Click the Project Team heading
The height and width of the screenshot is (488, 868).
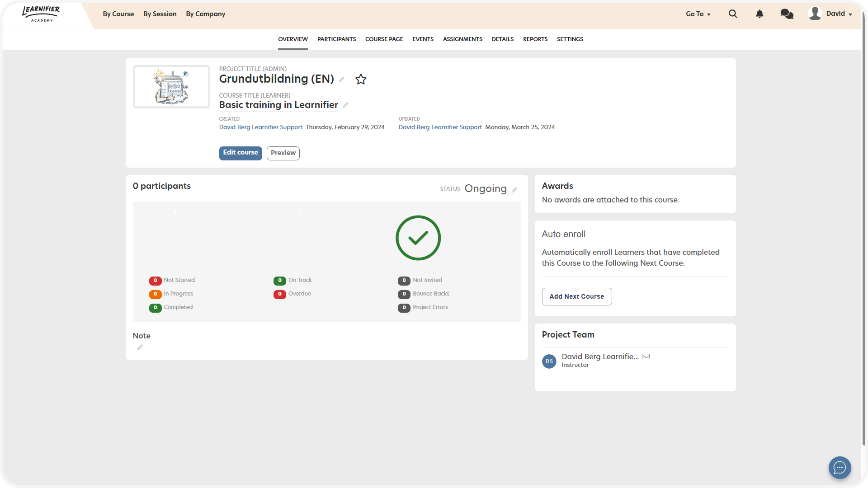coord(568,335)
